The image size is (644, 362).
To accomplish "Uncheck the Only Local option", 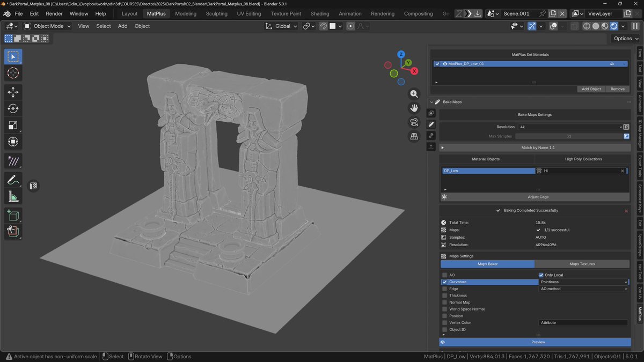I will tap(541, 275).
